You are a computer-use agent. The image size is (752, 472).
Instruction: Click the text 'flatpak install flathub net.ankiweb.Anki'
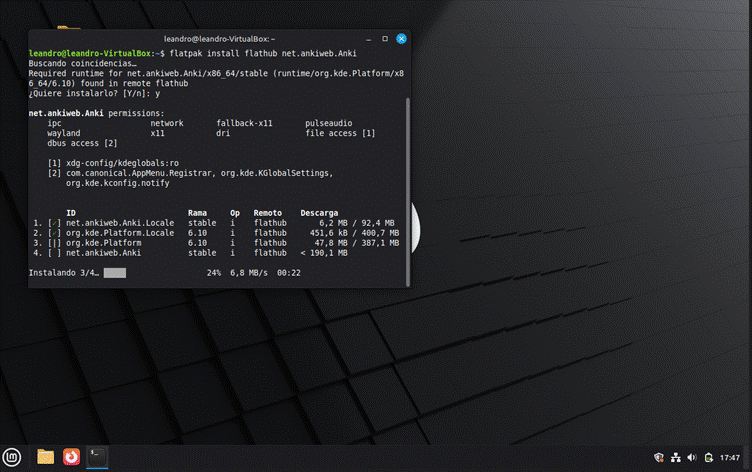tap(263, 53)
